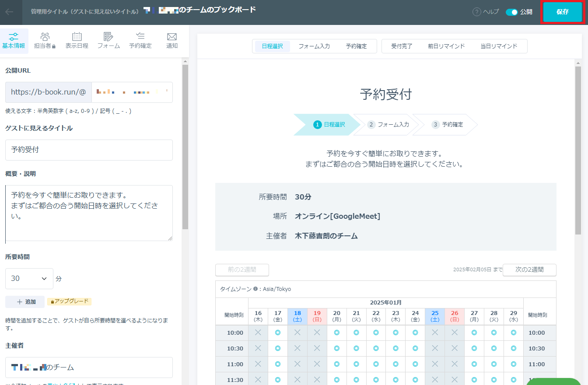Image resolution: width=588 pixels, height=385 pixels.
Task: Open the 予約確定 checklist icon
Action: (x=140, y=37)
